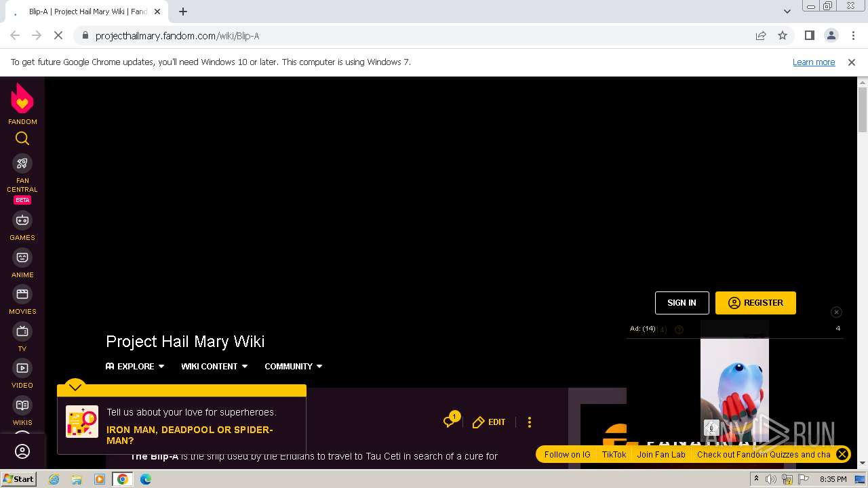Open the Fandom home logo
The height and width of the screenshot is (488, 868).
[22, 104]
